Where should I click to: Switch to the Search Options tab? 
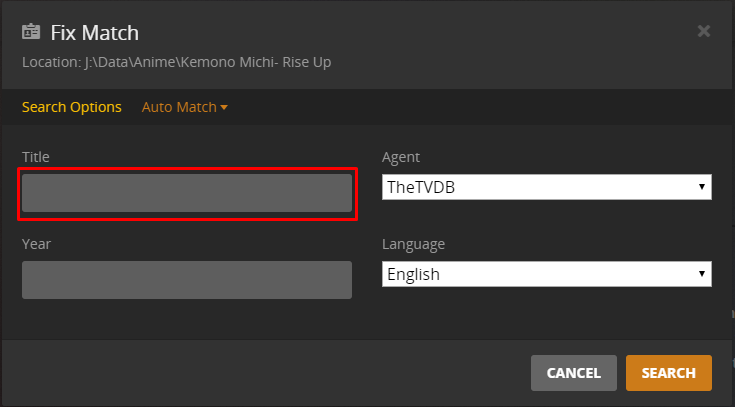(72, 107)
